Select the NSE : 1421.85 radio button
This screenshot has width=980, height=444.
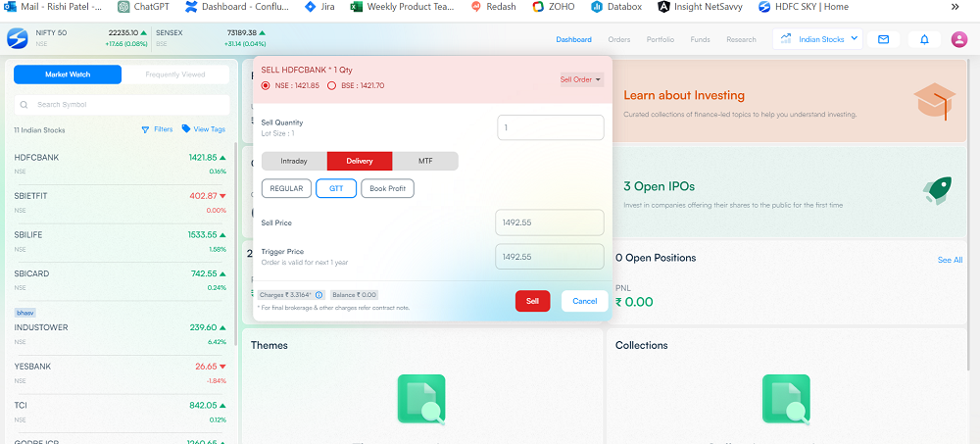pos(266,85)
